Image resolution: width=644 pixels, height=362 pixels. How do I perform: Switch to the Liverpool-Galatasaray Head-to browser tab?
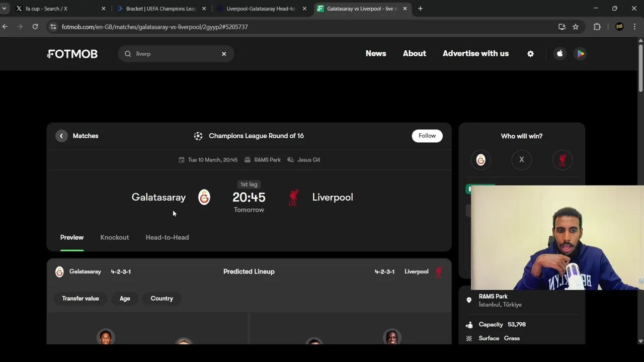point(261,9)
